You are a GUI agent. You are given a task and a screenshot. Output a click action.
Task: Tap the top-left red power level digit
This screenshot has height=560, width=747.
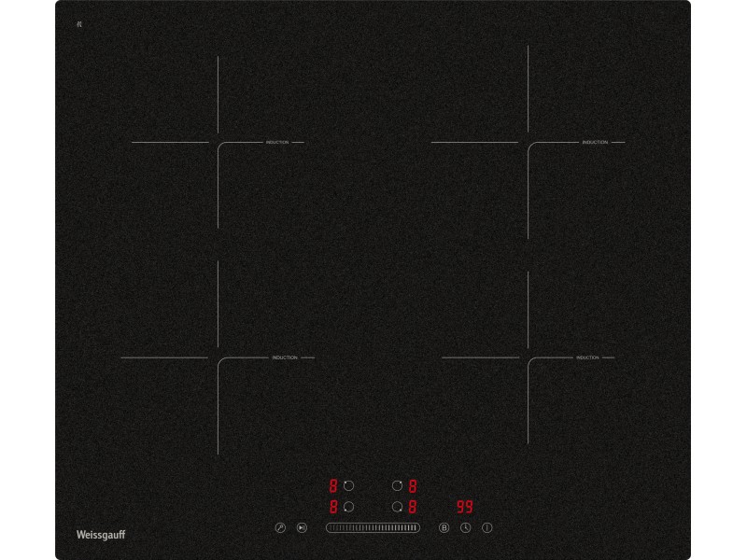[x=333, y=485]
